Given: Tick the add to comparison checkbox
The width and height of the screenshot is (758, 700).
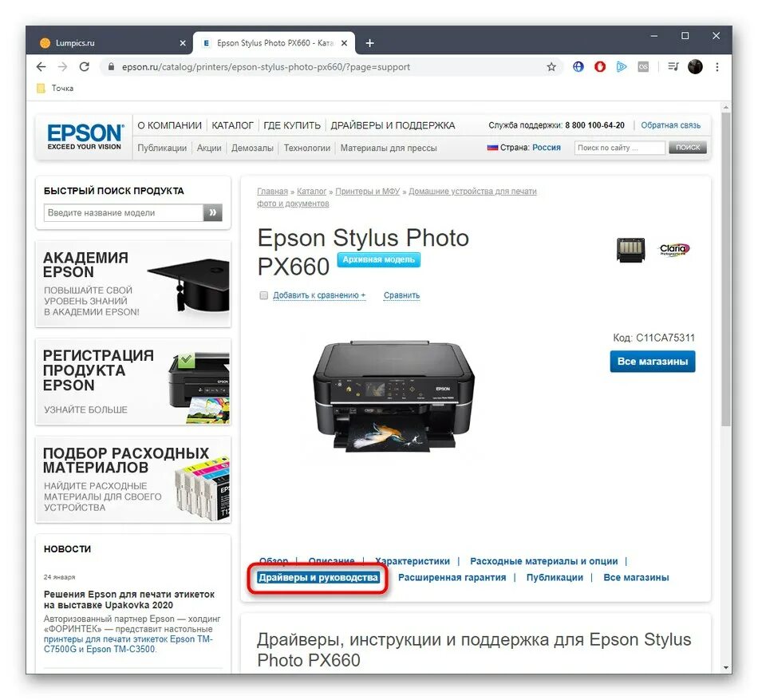Looking at the screenshot, I should [263, 295].
